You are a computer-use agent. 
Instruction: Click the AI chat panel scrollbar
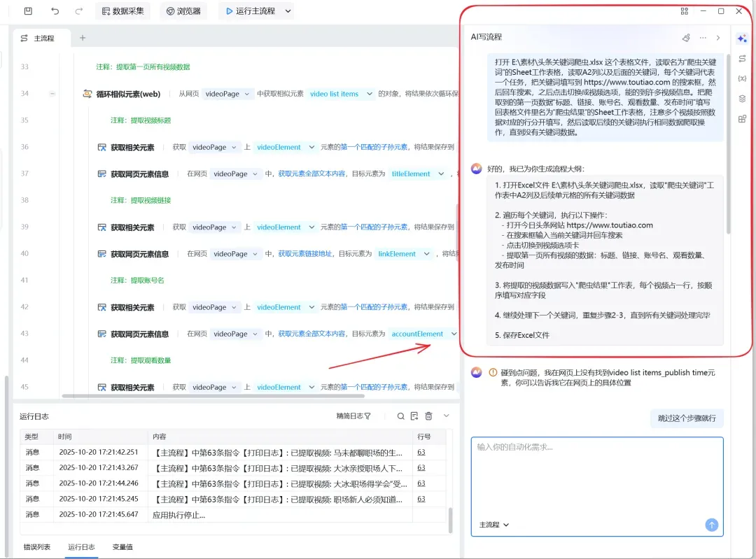728,145
